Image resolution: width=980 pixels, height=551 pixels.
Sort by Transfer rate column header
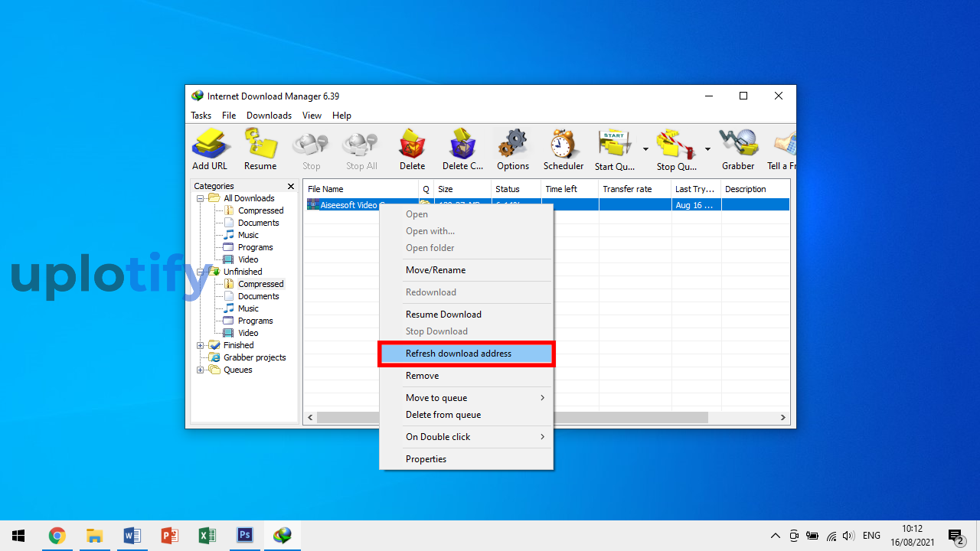pyautogui.click(x=635, y=189)
